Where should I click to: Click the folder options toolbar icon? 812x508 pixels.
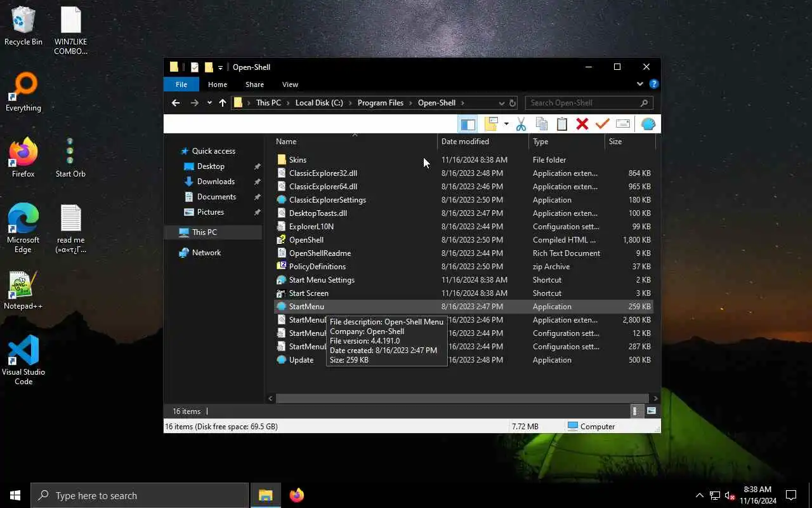pyautogui.click(x=491, y=124)
